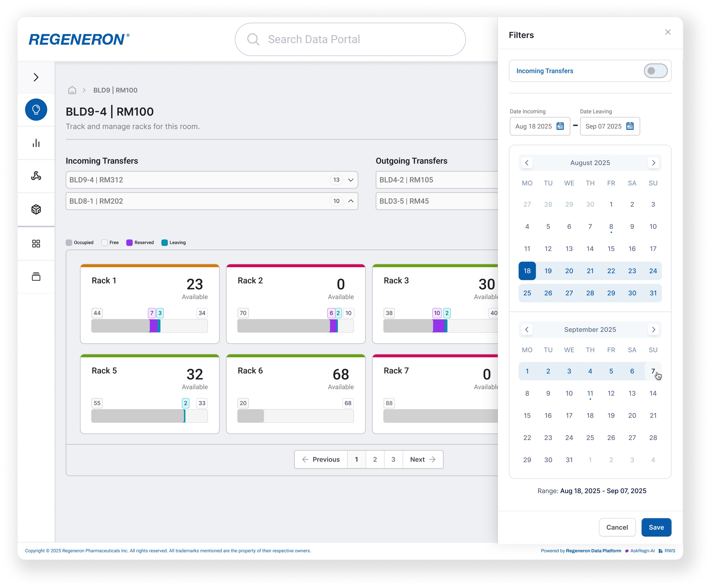Click the stacked layers sidebar icon
This screenshot has height=588, width=711.
click(x=36, y=277)
